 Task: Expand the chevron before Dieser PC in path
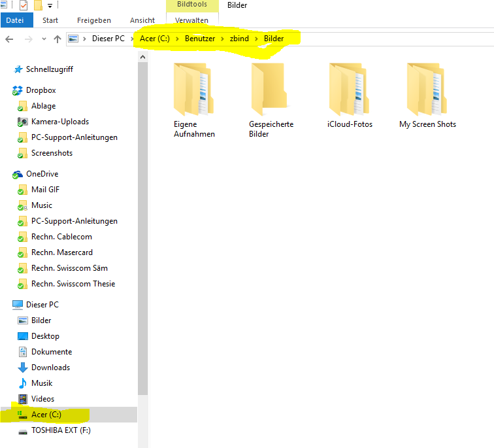click(x=84, y=39)
